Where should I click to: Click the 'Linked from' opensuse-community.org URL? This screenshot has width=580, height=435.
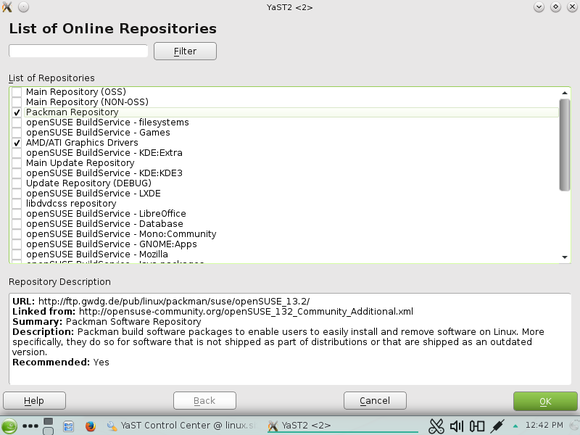(246, 311)
